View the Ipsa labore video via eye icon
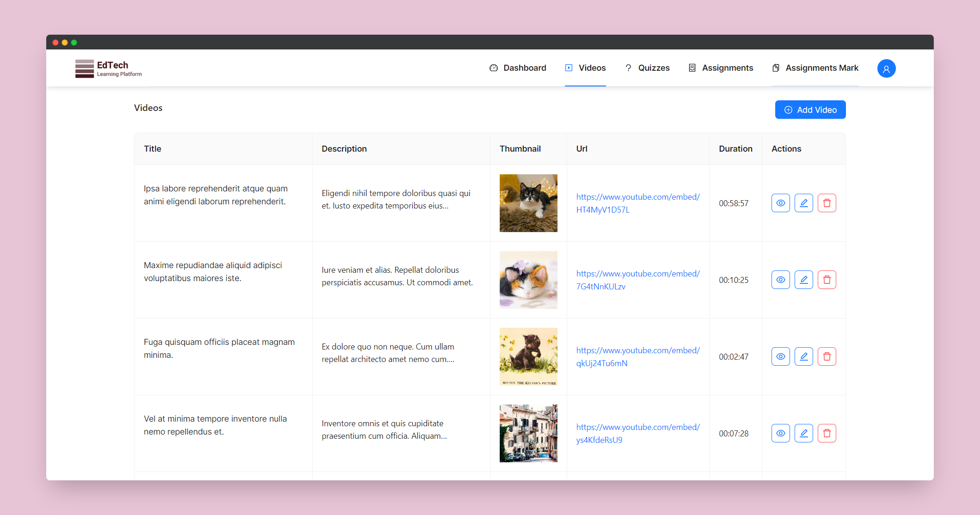This screenshot has height=515, width=980. [x=780, y=203]
